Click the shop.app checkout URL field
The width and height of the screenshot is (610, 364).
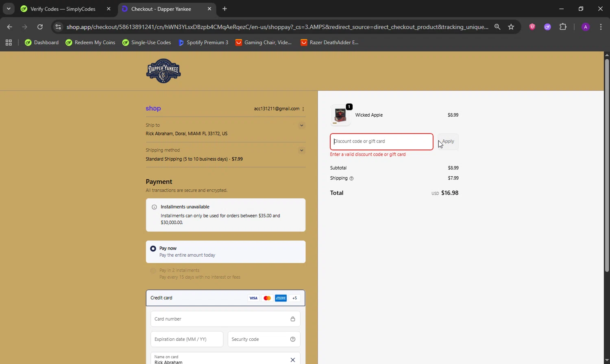tap(277, 27)
